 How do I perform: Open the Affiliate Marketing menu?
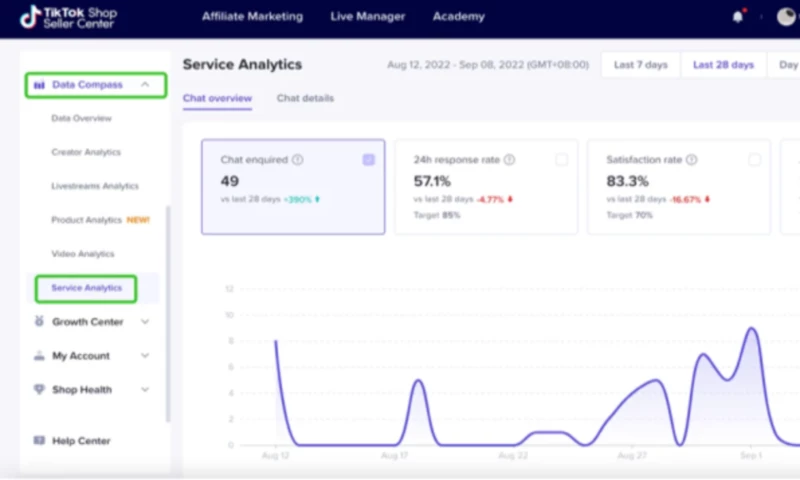pyautogui.click(x=252, y=17)
